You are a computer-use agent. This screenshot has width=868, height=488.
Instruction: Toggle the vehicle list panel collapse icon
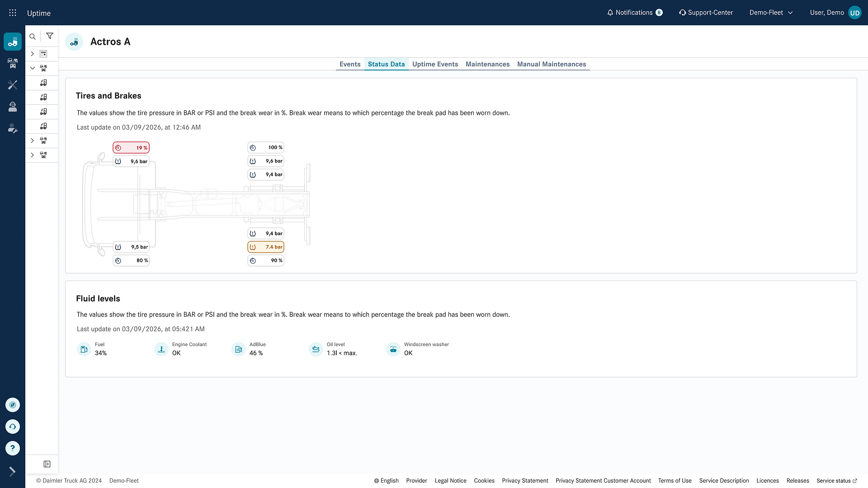point(47,464)
